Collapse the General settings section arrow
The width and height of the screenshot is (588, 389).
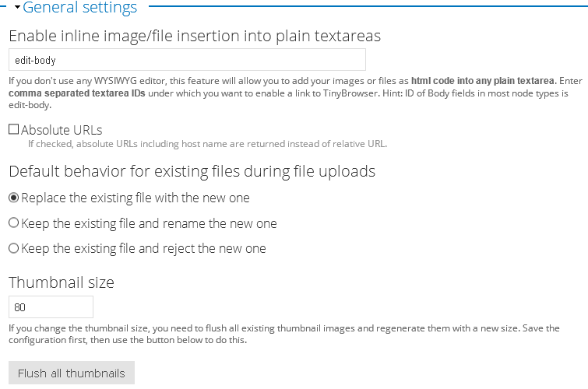(x=17, y=9)
